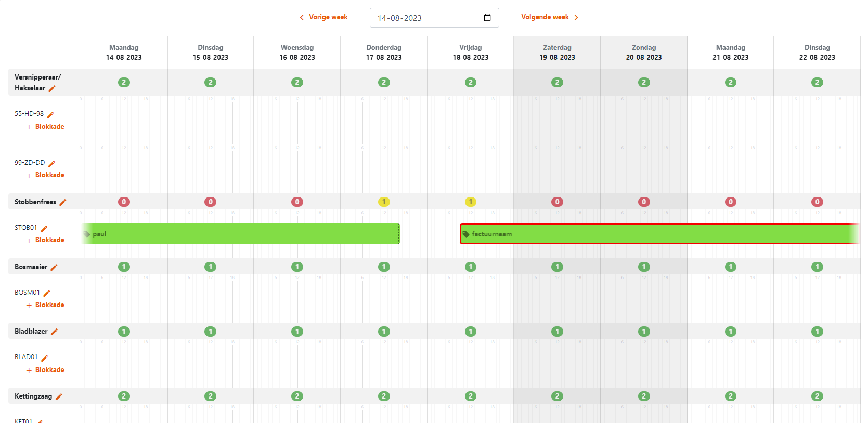This screenshot has width=868, height=423.
Task: Edit the Kettingzaag category pencil icon
Action: [x=59, y=396]
